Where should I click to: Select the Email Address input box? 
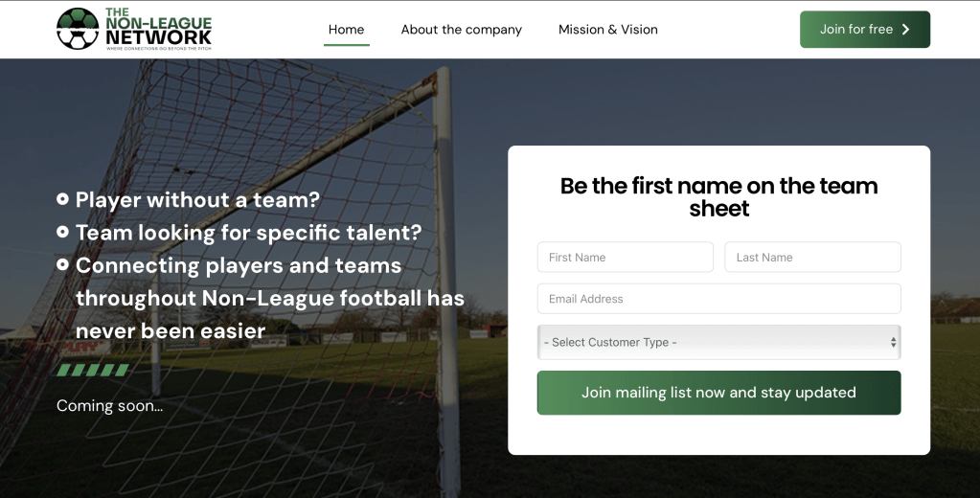pyautogui.click(x=718, y=299)
